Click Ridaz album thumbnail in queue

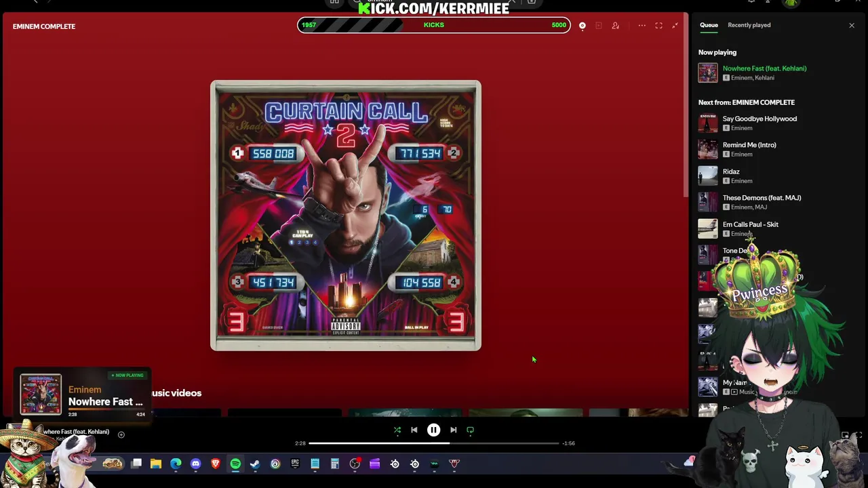tap(708, 176)
